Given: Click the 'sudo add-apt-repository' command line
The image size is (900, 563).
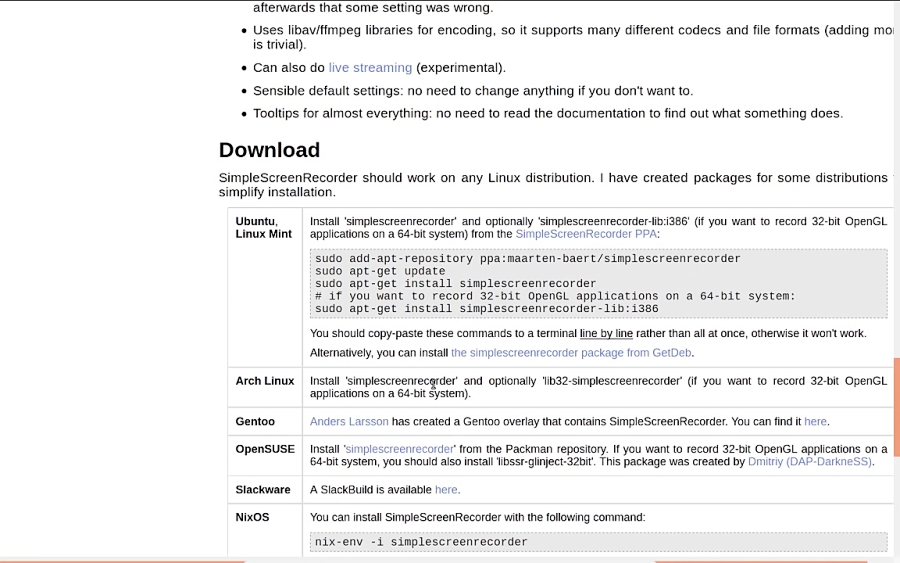Looking at the screenshot, I should pos(527,259).
